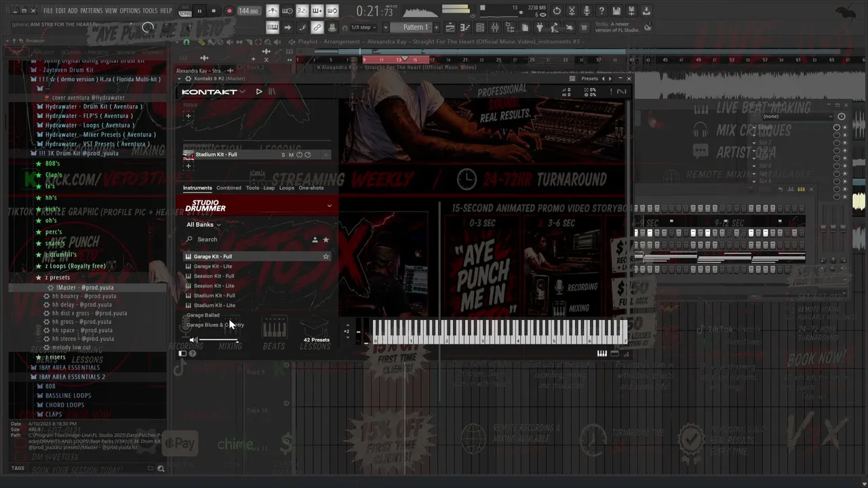Add a tool with the TOOLS plus button
The image size is (868, 488).
pyautogui.click(x=189, y=116)
